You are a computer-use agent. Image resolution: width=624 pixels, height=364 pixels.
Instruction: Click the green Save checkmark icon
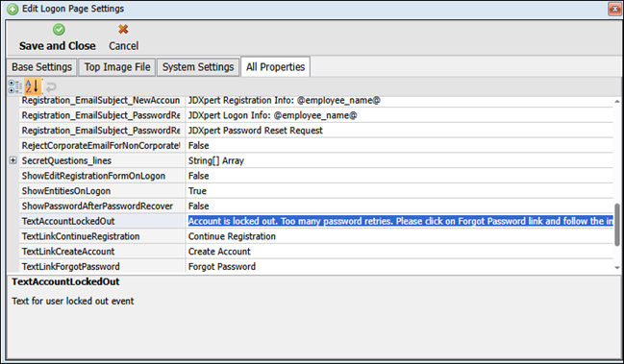pyautogui.click(x=59, y=30)
